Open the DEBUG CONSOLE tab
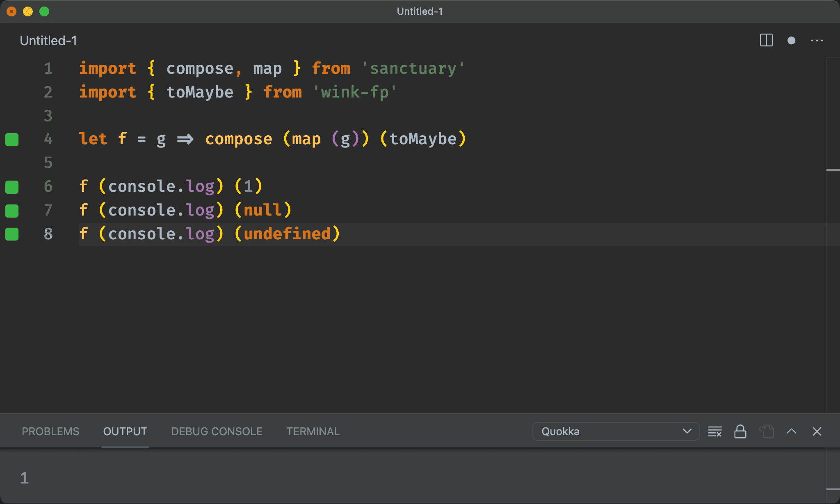The height and width of the screenshot is (504, 840). click(217, 431)
